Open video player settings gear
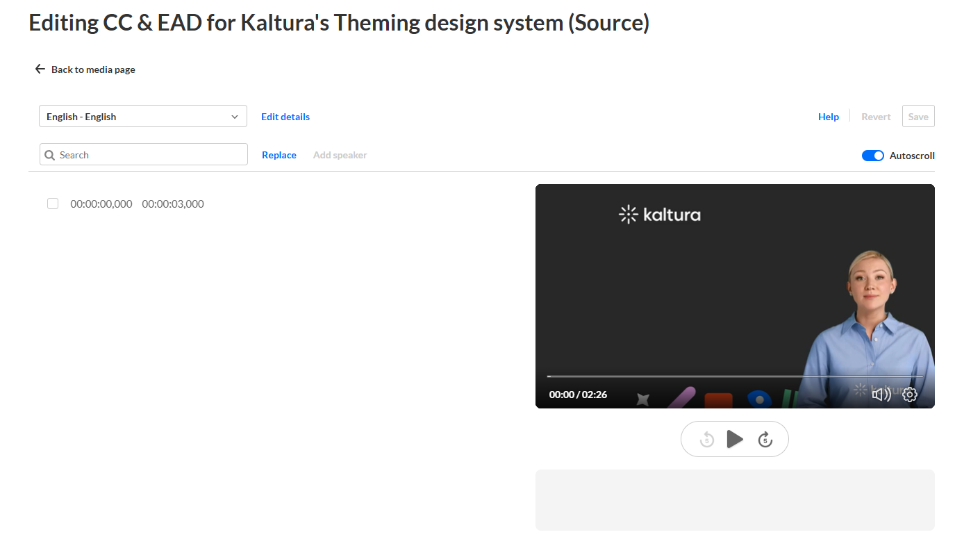Image resolution: width=980 pixels, height=555 pixels. [x=910, y=395]
